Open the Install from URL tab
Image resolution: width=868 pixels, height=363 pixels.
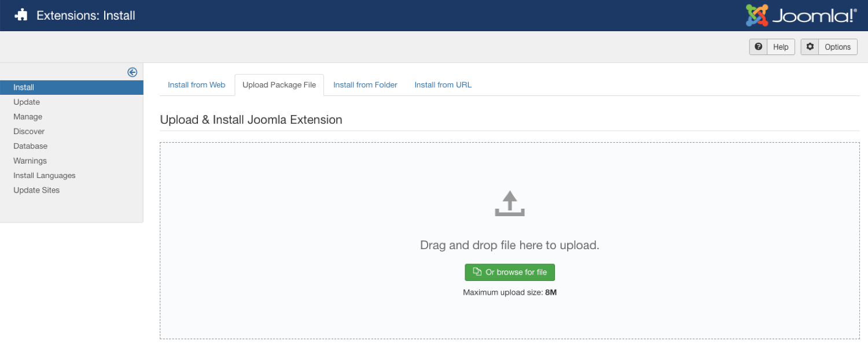(x=443, y=85)
